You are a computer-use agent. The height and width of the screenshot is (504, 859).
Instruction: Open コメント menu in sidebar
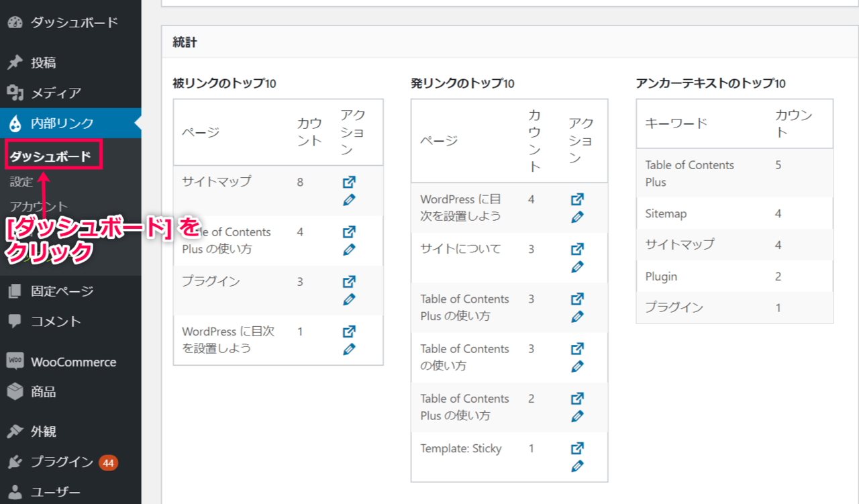pos(55,321)
